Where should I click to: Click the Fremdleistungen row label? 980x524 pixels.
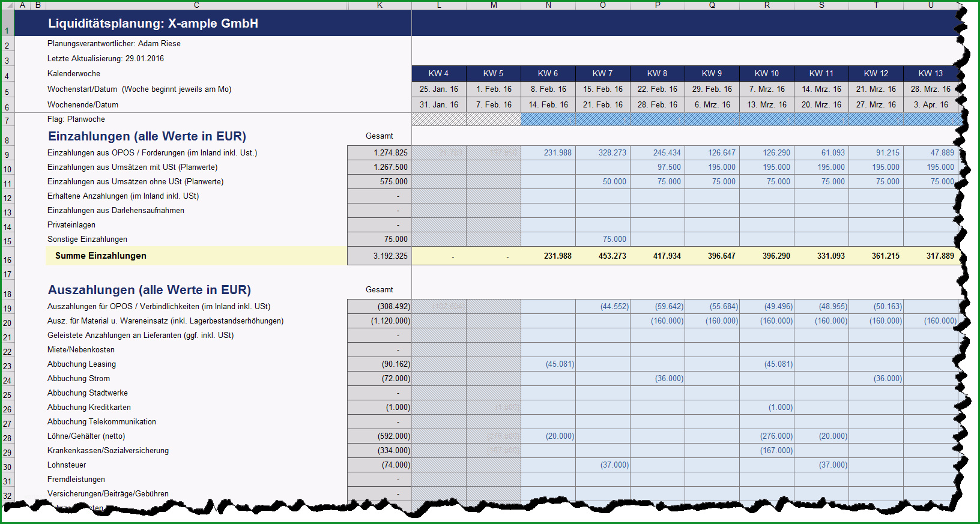click(76, 479)
